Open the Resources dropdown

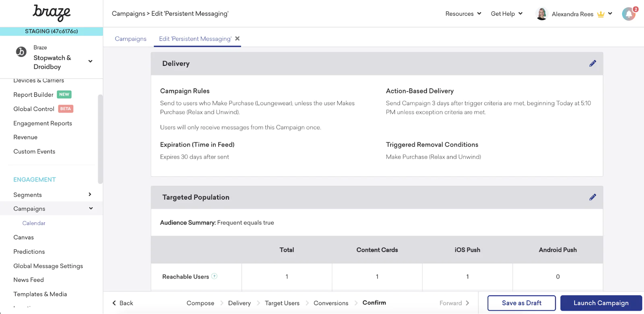(463, 14)
